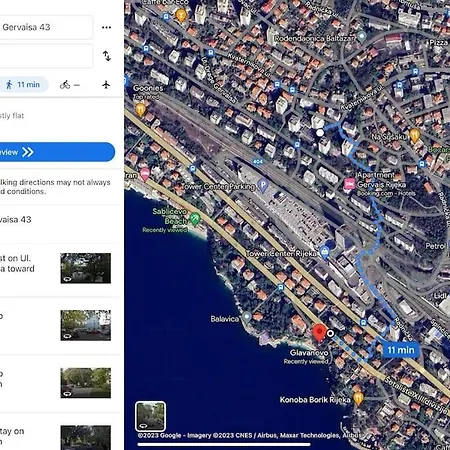Click the red Glavanovo destination pin
This screenshot has height=450, width=450.
(319, 333)
